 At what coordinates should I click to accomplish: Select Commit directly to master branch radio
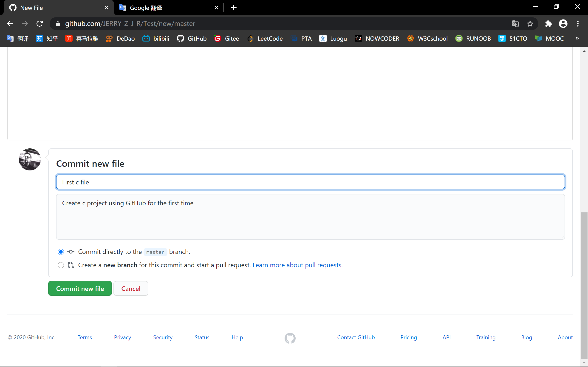pyautogui.click(x=61, y=252)
